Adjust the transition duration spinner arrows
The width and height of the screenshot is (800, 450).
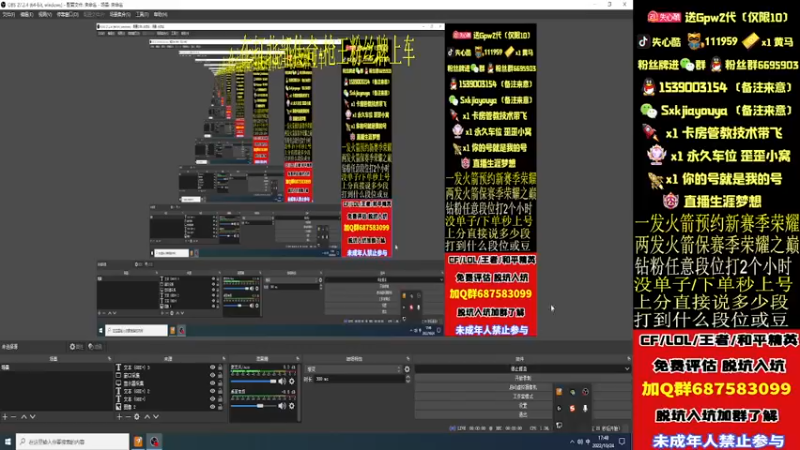click(407, 379)
